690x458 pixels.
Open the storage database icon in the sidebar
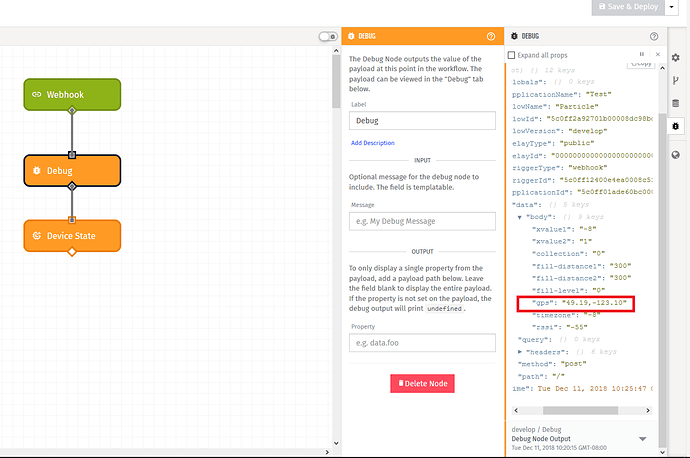point(675,103)
